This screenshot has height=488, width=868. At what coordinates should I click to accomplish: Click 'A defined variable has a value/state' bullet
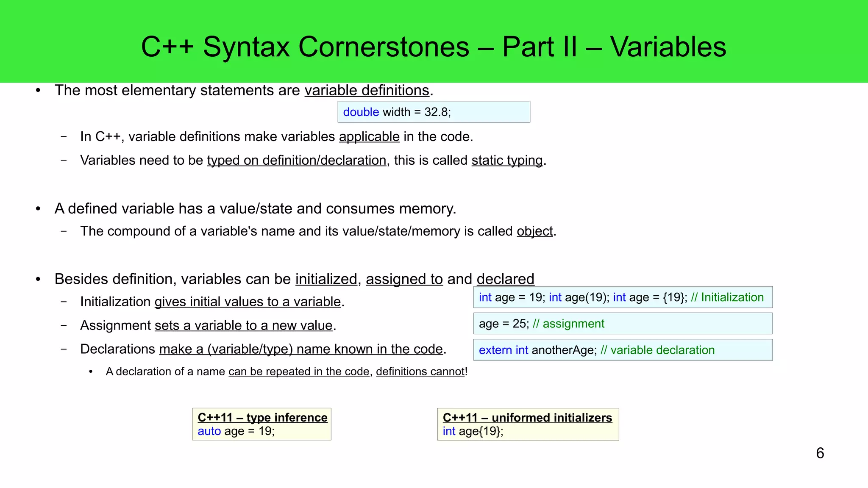pyautogui.click(x=255, y=209)
